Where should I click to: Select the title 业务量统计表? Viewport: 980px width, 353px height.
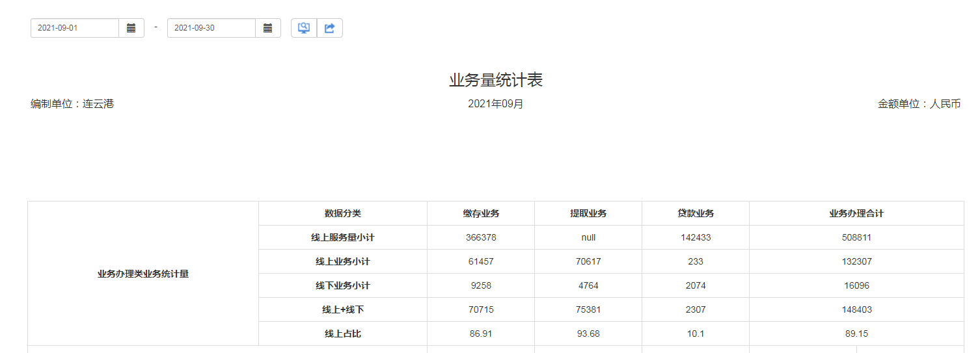[496, 80]
